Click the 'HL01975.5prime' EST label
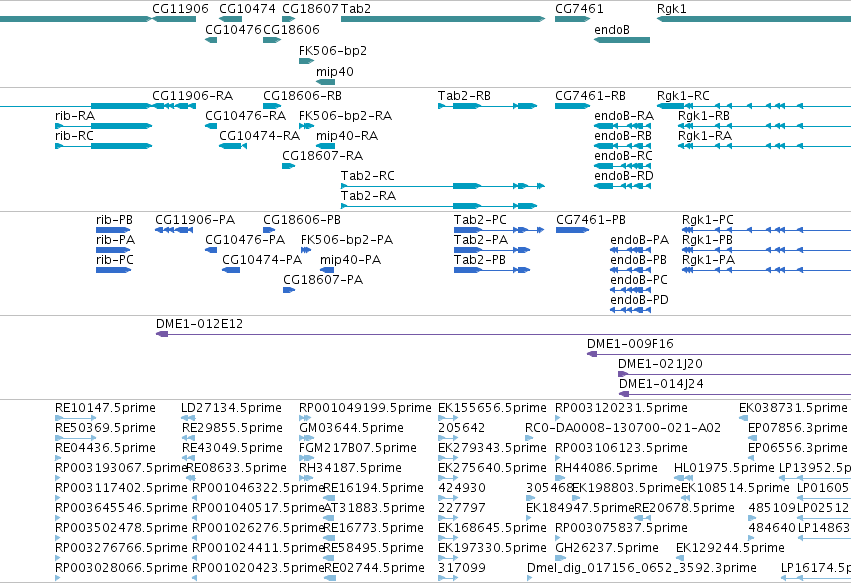851x583 pixels. [724, 468]
